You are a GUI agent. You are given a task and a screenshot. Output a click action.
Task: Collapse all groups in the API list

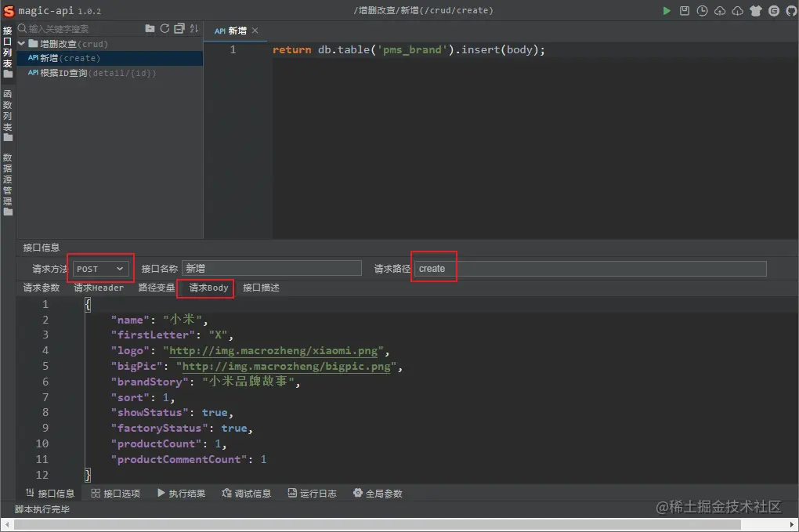pyautogui.click(x=179, y=28)
